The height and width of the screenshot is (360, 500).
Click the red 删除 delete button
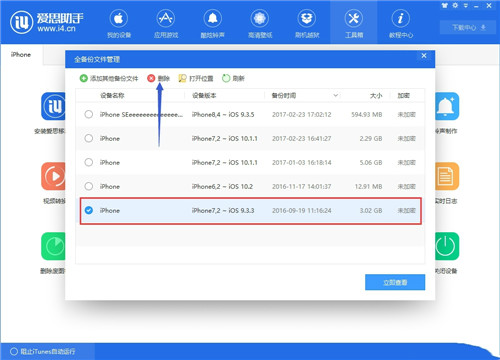(158, 78)
